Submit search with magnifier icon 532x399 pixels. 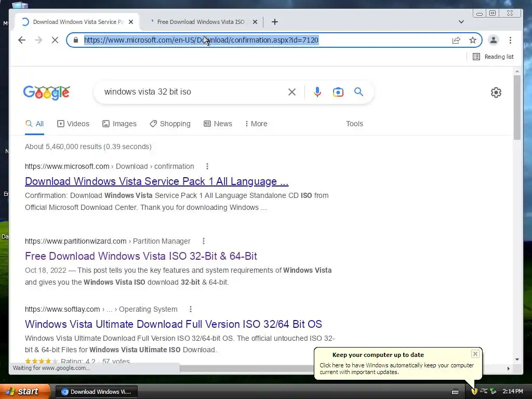358,92
